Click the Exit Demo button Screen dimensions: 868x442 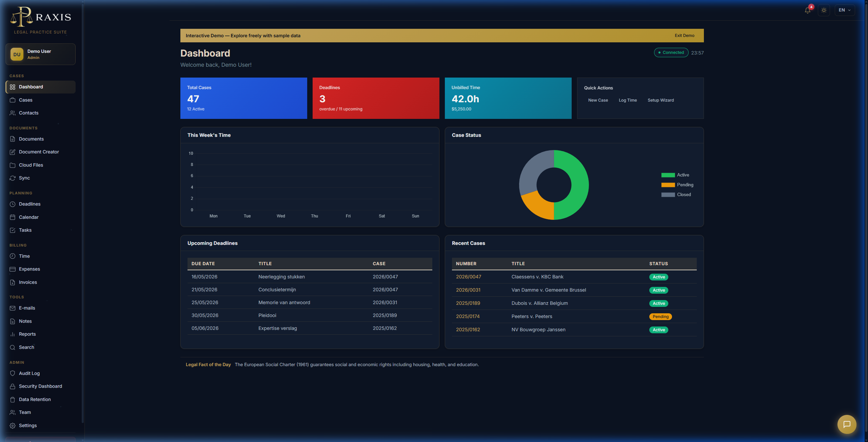click(684, 36)
